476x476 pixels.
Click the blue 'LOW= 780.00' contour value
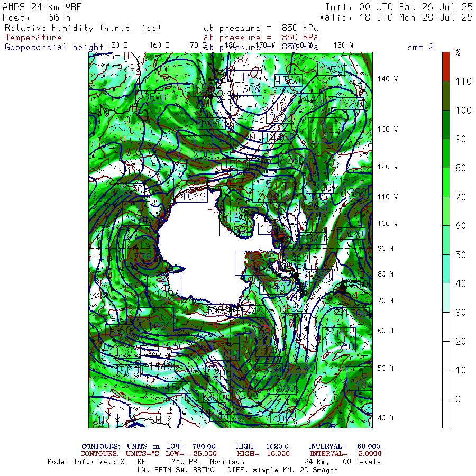(191, 446)
